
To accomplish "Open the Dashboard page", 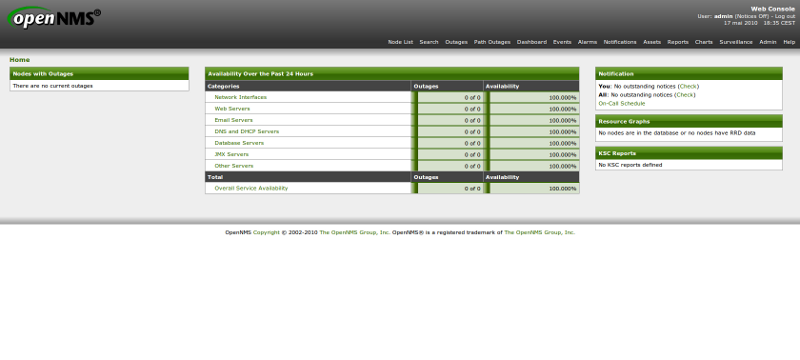I will click(x=532, y=42).
